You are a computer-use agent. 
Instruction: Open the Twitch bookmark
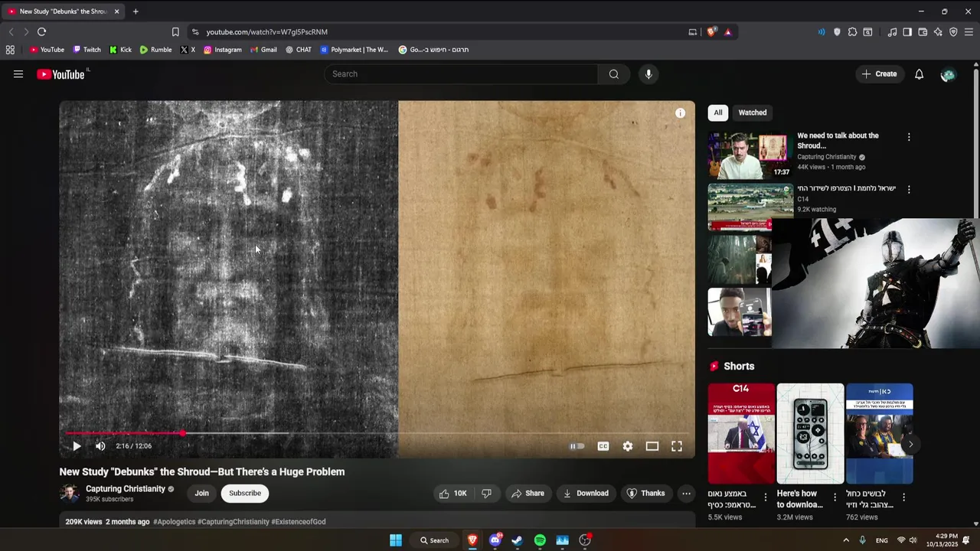[x=87, y=50]
